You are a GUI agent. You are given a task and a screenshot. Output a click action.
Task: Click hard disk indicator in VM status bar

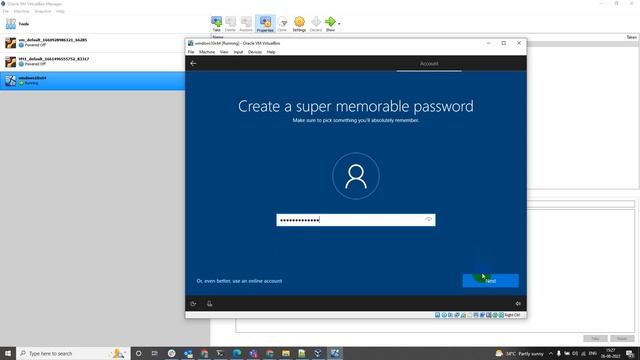point(438,315)
